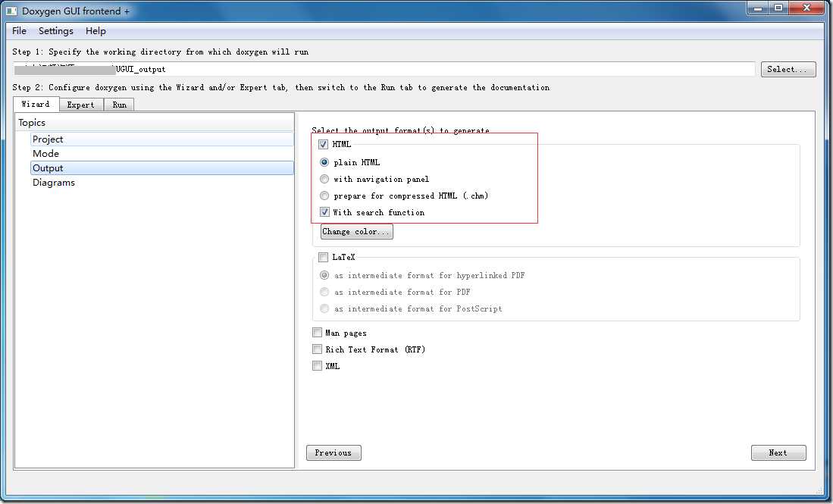This screenshot has height=504, width=833.
Task: Select intermediate format for hyperlinked PDF
Action: (324, 275)
